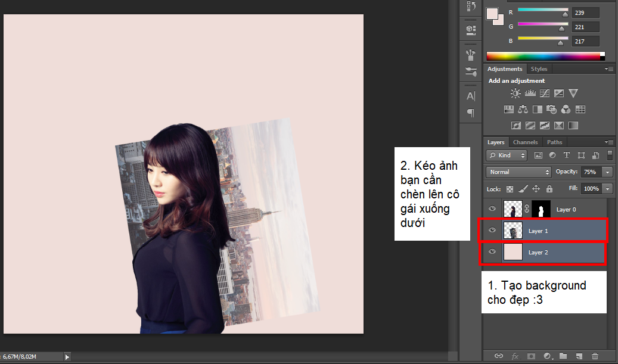Image resolution: width=618 pixels, height=364 pixels.
Task: Expand the Opacity slider dropdown arrow
Action: (x=607, y=172)
